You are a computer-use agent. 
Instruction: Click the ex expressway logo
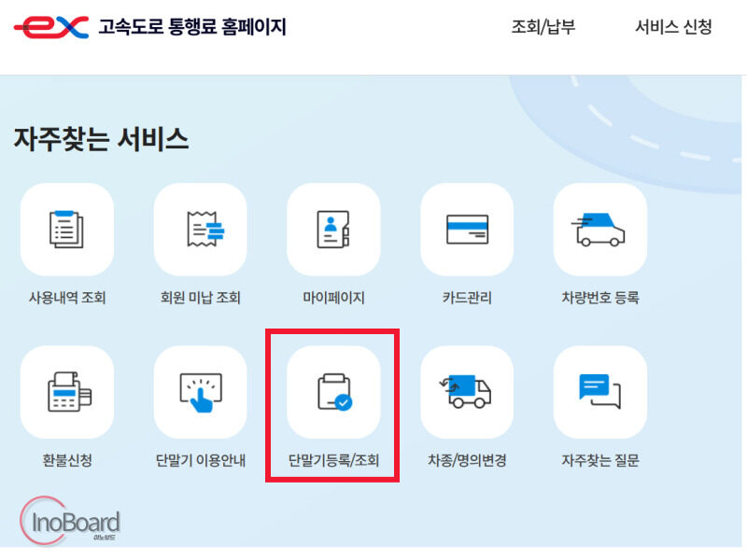(51, 27)
